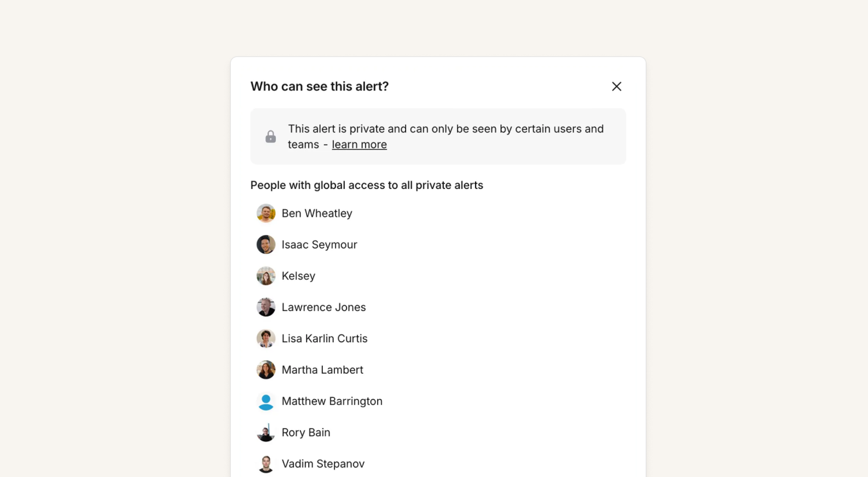Click Matthew Barrington's default blue avatar icon
This screenshot has height=477, width=868.
point(266,401)
